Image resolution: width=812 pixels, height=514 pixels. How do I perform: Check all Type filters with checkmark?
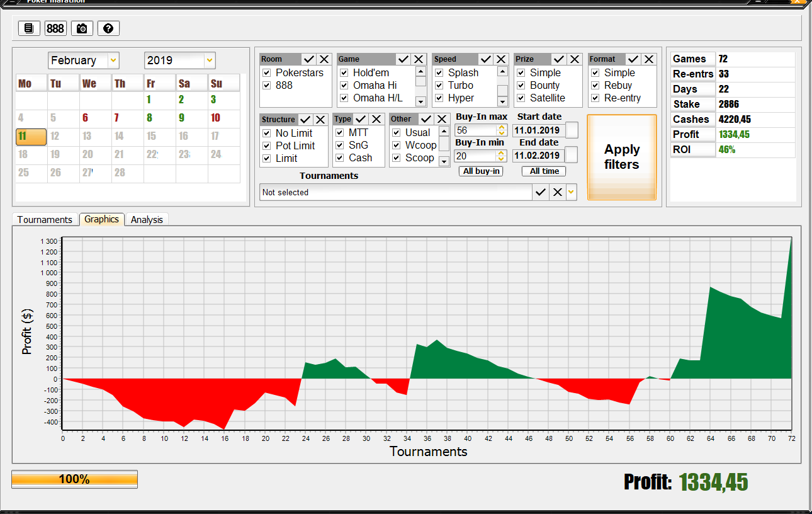pos(361,119)
